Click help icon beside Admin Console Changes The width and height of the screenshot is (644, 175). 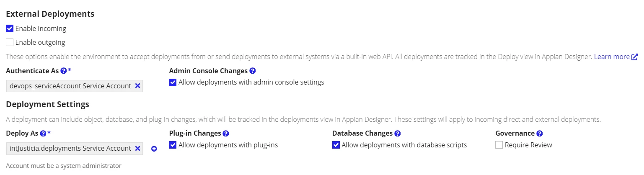click(253, 71)
